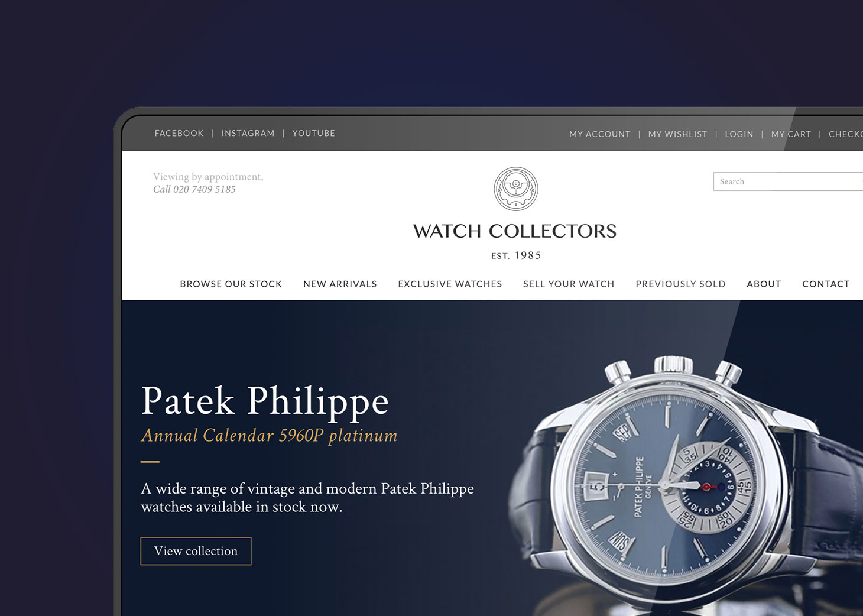Go to Sell Your Watch page

coord(569,284)
